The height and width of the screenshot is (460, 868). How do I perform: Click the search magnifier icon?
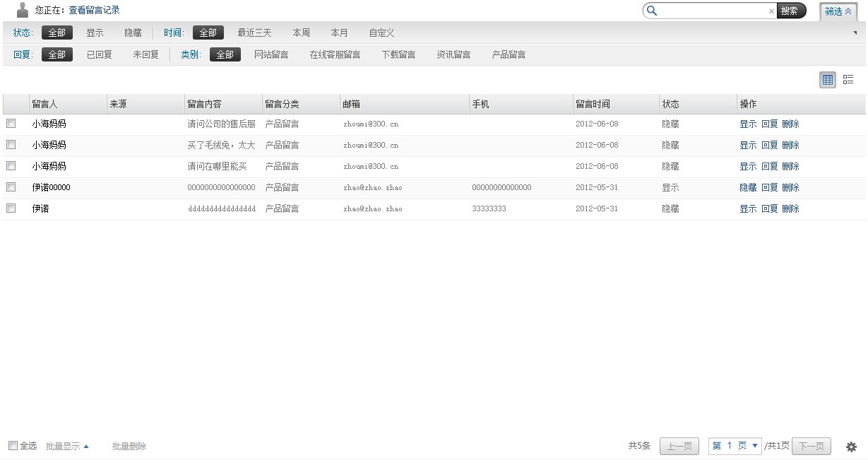pyautogui.click(x=652, y=11)
